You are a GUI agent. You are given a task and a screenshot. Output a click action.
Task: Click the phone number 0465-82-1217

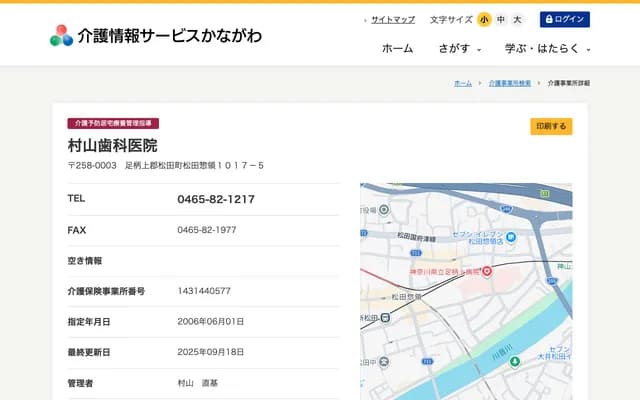pyautogui.click(x=216, y=199)
